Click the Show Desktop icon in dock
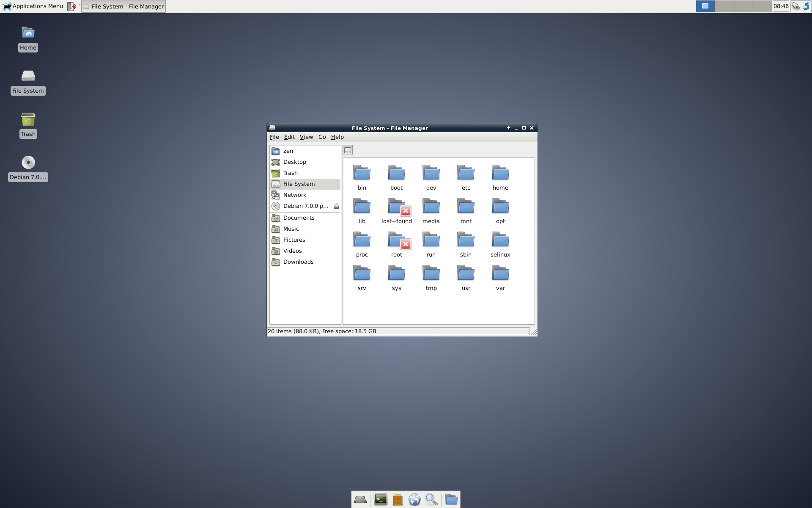Image resolution: width=812 pixels, height=508 pixels. click(x=360, y=500)
